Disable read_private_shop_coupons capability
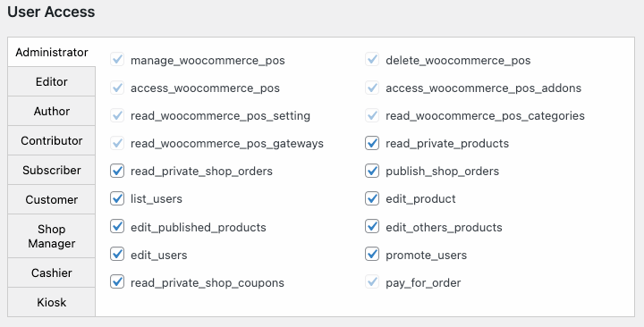Viewport: 644px width, 327px height. pyautogui.click(x=117, y=281)
